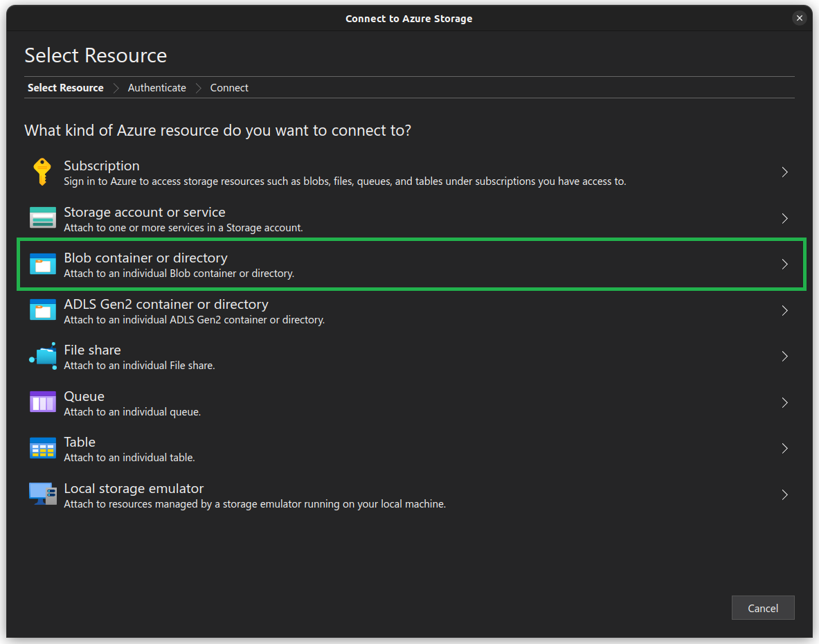Open the Table row chevron arrow
819x644 pixels.
tap(784, 449)
